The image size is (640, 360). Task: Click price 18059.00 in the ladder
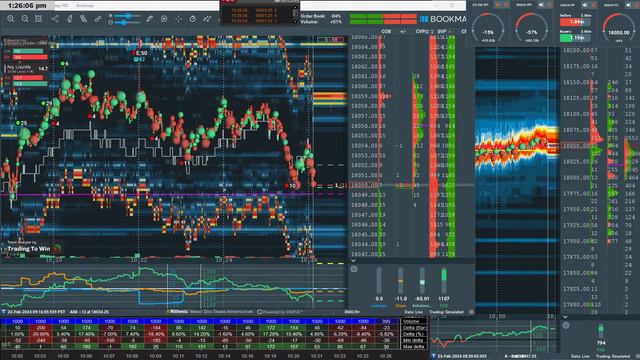(x=364, y=96)
